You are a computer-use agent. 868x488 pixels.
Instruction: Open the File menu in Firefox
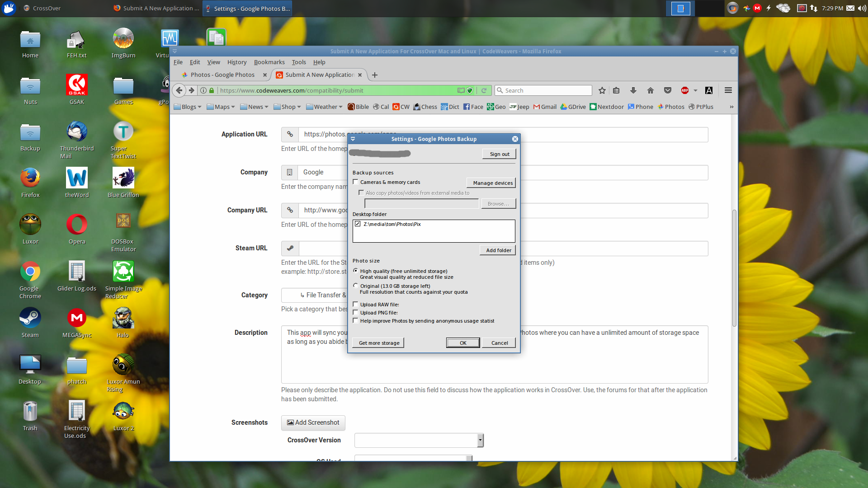178,62
